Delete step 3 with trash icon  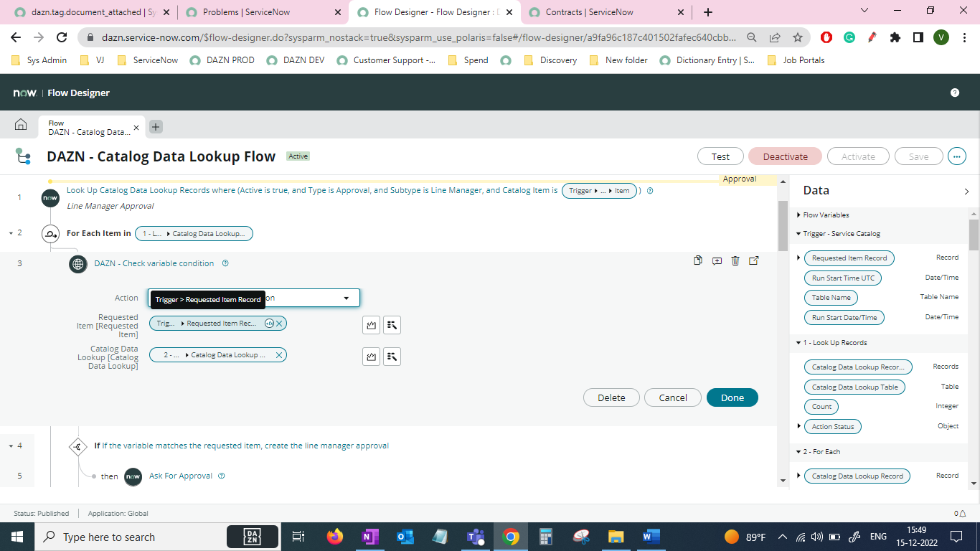coord(735,260)
